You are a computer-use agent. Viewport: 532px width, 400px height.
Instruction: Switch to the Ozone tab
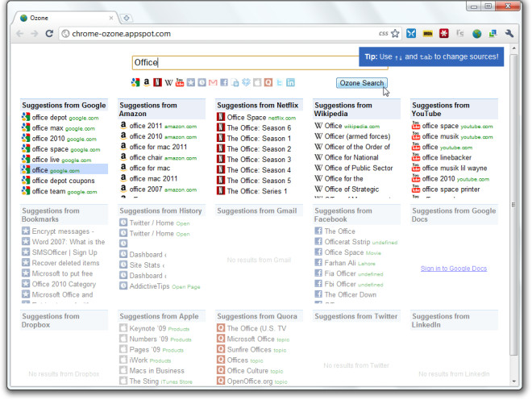[x=64, y=18]
